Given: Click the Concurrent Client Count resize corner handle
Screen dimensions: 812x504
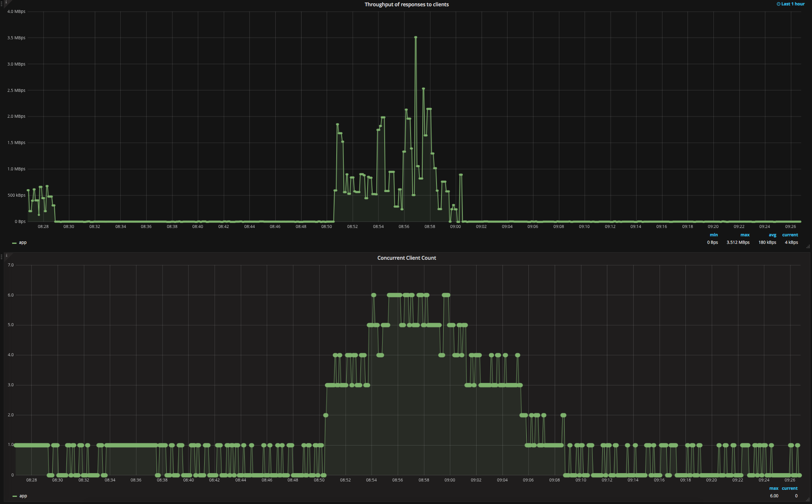Looking at the screenshot, I should pos(808,499).
